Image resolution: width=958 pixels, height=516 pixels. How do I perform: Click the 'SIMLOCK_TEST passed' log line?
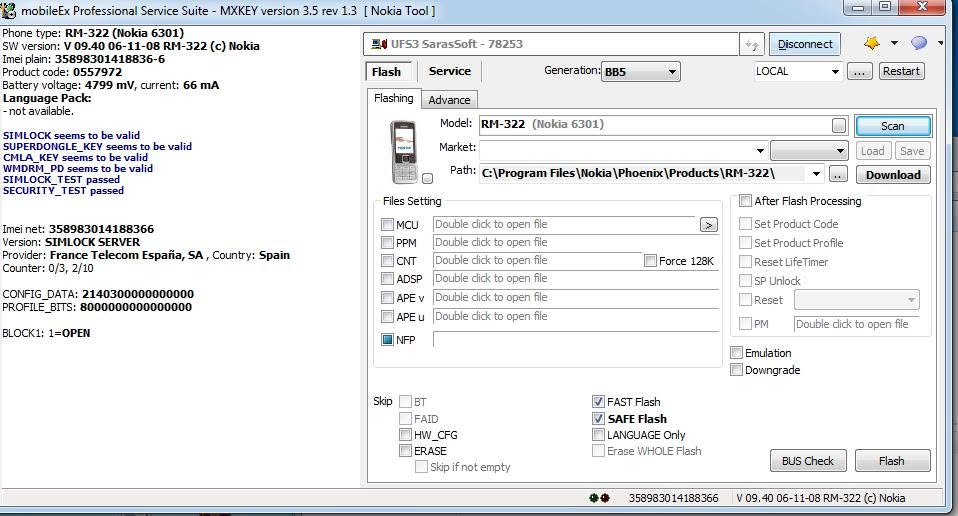click(62, 180)
